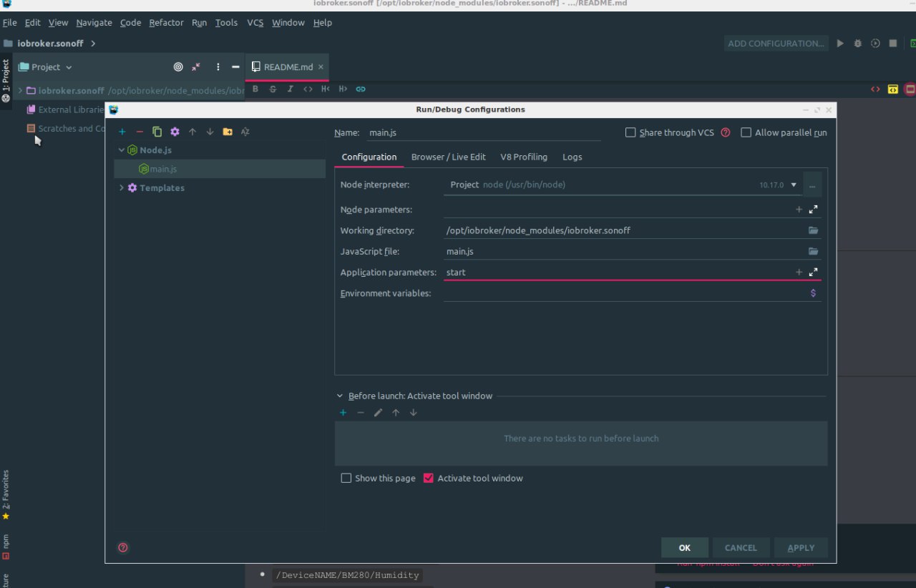Viewport: 916px width, 588px height.
Task: Uncheck Activate tool window checkbox
Action: [x=429, y=478]
